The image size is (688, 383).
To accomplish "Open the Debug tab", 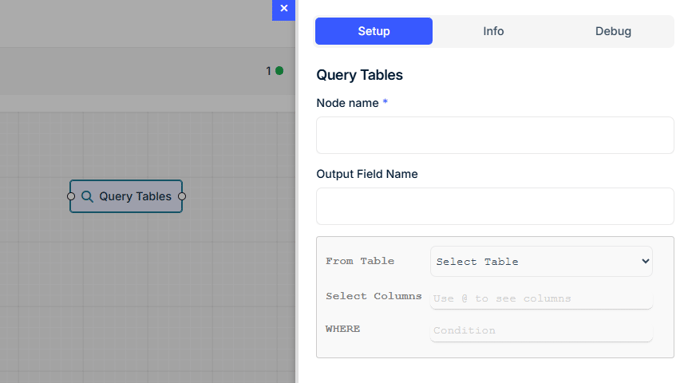I will 613,31.
